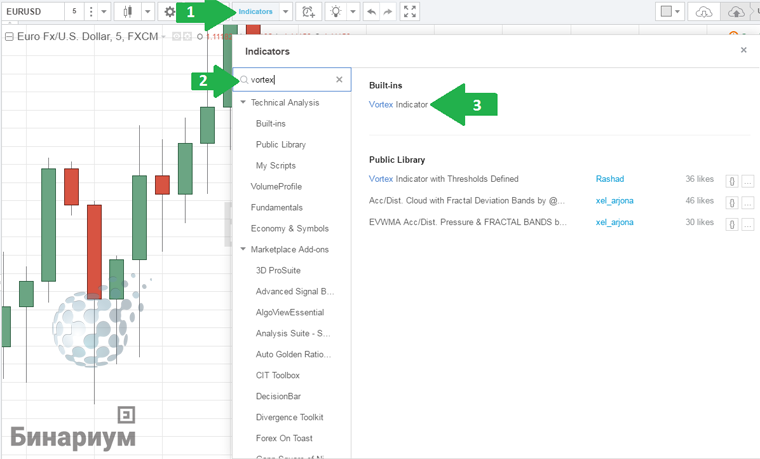Open the VolumeProfile category
The width and height of the screenshot is (760, 459).
[x=276, y=186]
